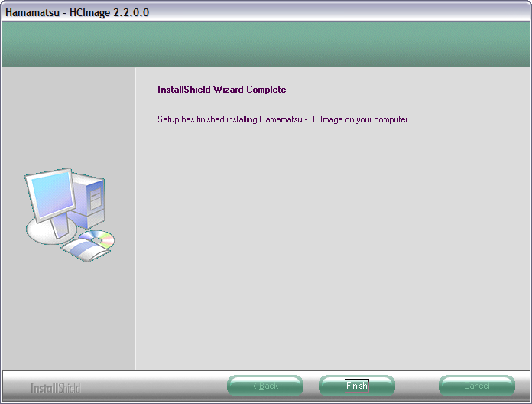
Task: Click the InstallShield Wizard Complete heading
Action: (x=222, y=90)
